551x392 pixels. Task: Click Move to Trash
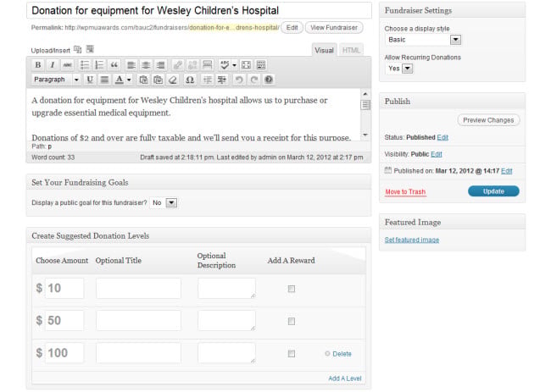click(405, 192)
